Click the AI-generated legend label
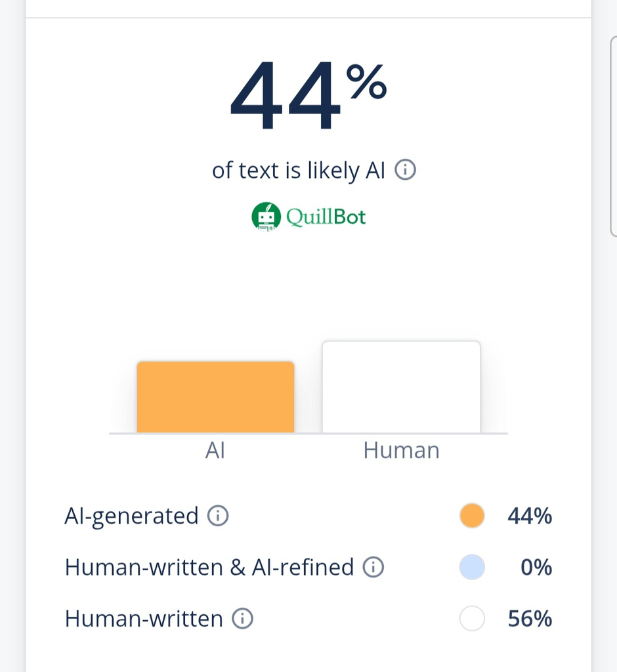The width and height of the screenshot is (617, 672). click(x=131, y=516)
